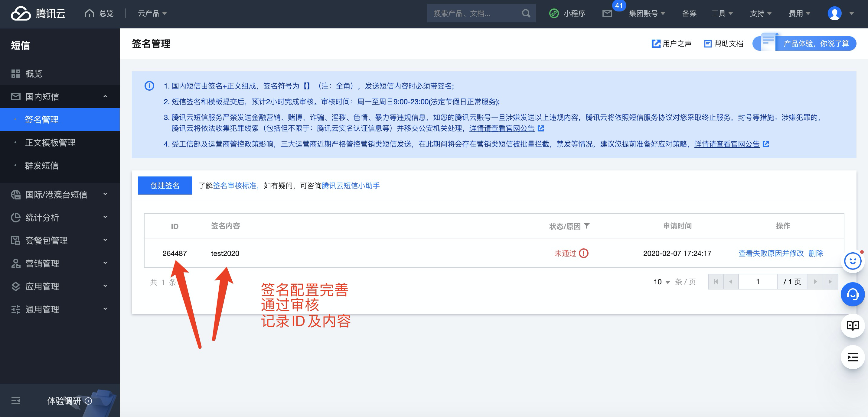
Task: Expand the account arrow next to avatar
Action: coord(851,14)
